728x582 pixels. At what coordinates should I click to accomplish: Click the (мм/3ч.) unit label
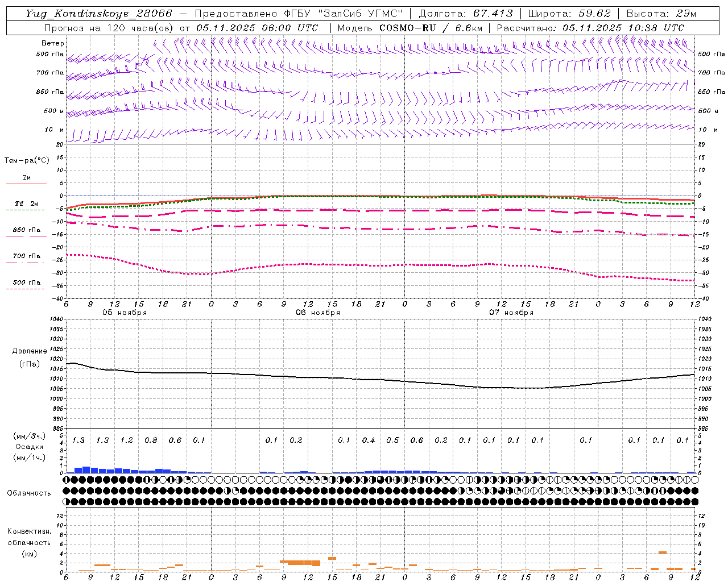(29, 436)
